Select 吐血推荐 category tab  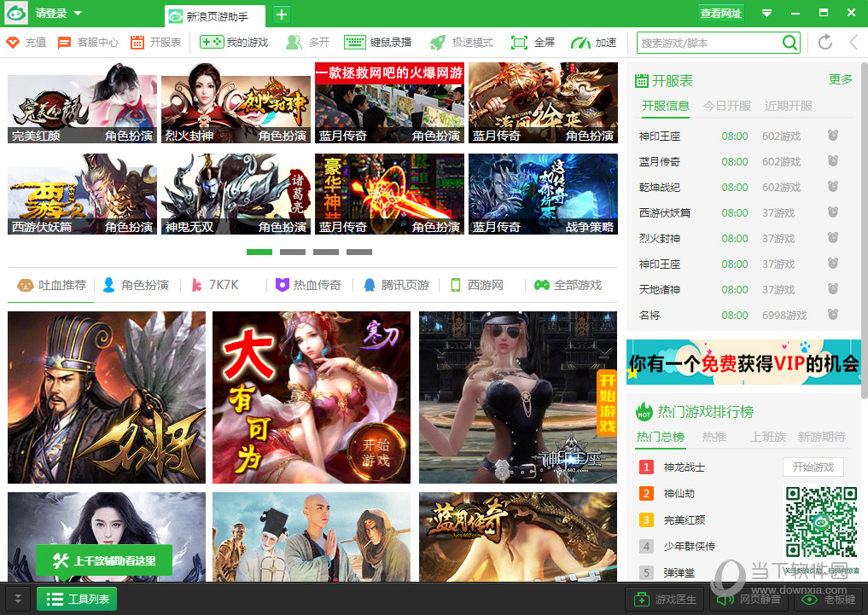click(x=51, y=285)
